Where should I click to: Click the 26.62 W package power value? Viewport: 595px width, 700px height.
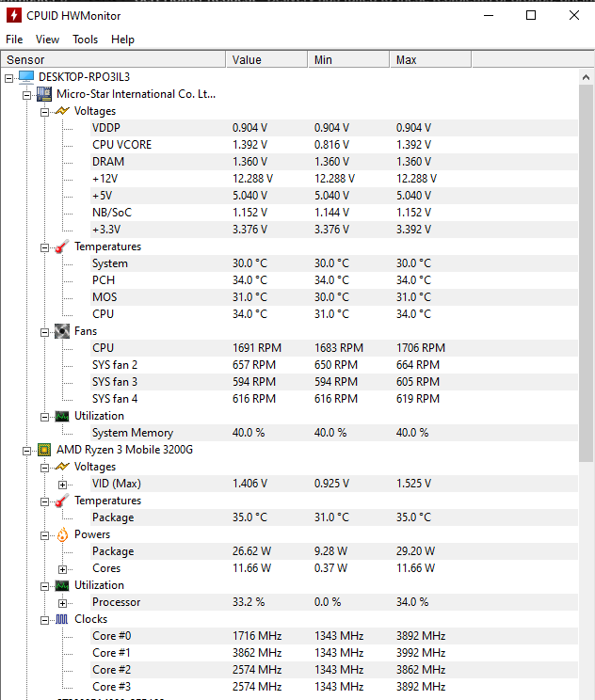point(251,551)
